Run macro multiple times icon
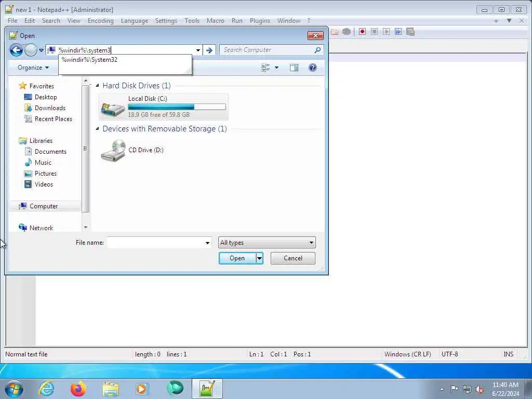The height and width of the screenshot is (399, 532). pos(398,32)
